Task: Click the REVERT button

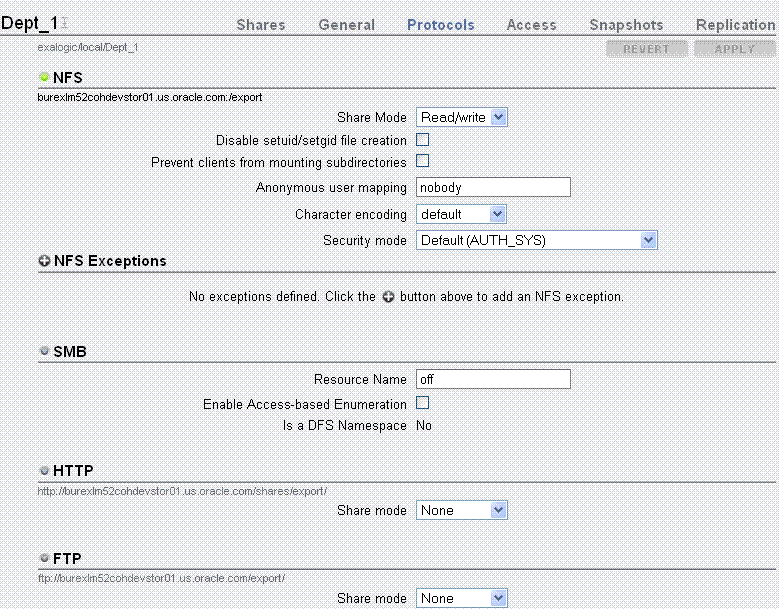Action: click(x=647, y=49)
